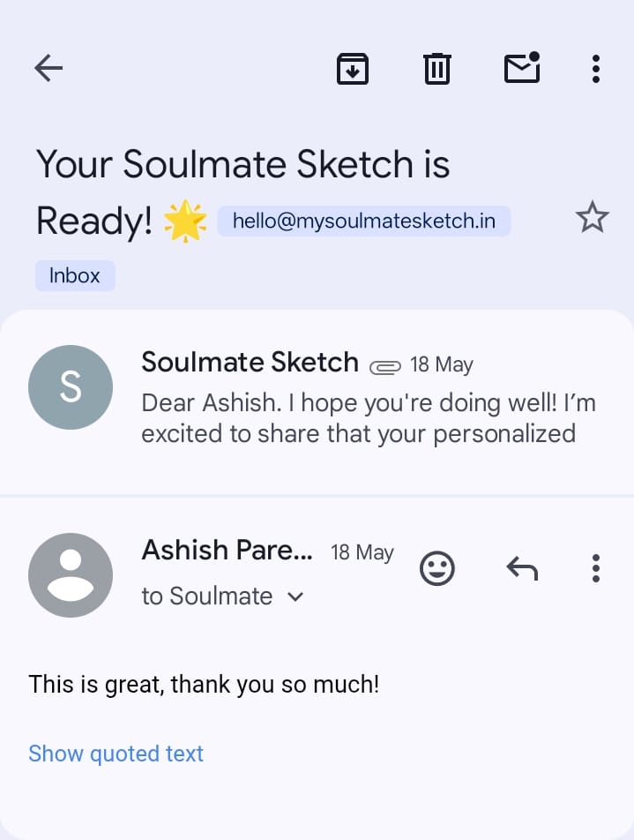
Task: Open the top-right overflow menu
Action: (x=596, y=68)
